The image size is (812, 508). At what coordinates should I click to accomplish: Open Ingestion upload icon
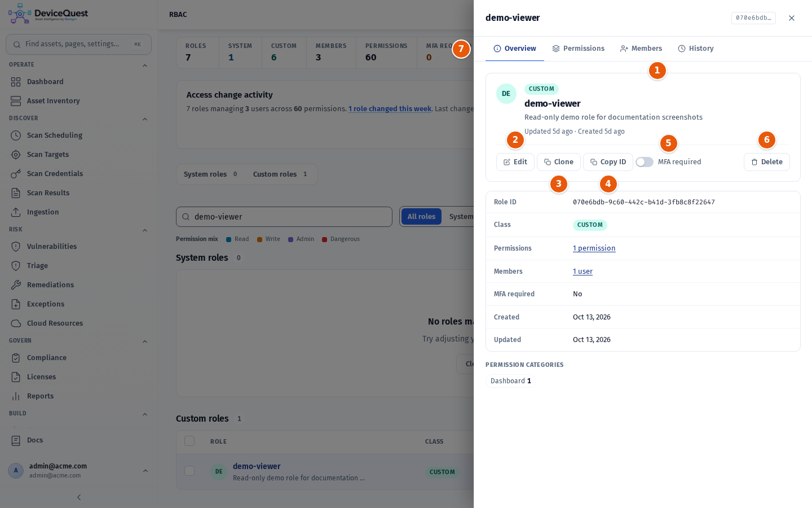click(x=16, y=212)
